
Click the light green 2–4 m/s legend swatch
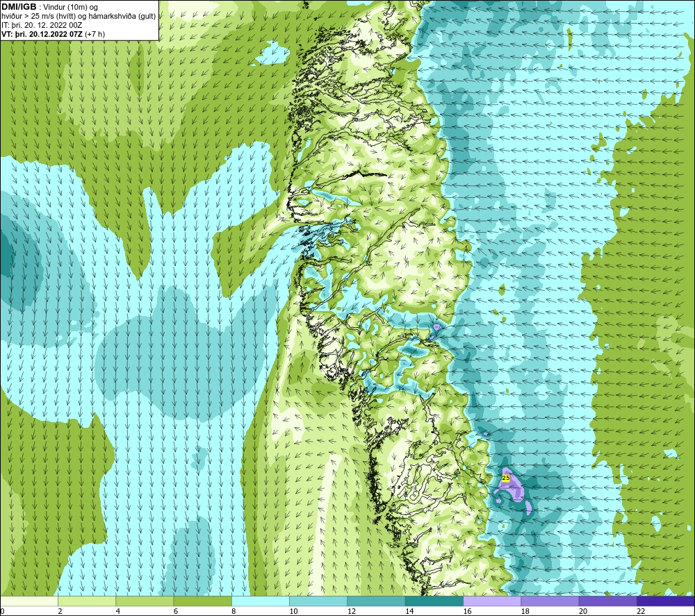coord(87,601)
